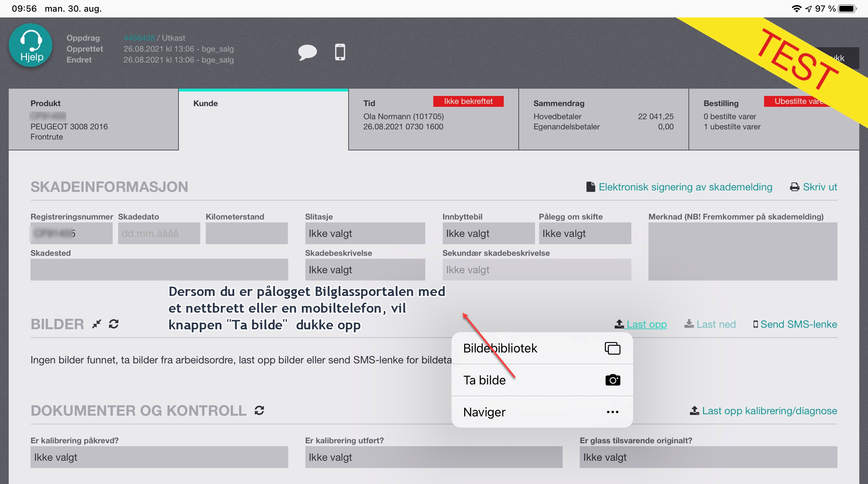Refresh the BILDER section with refresh icon
Image resolution: width=868 pixels, height=484 pixels.
[x=114, y=324]
